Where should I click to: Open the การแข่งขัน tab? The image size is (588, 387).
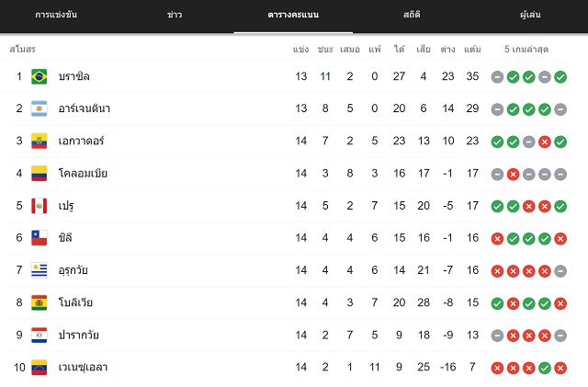[x=56, y=15]
